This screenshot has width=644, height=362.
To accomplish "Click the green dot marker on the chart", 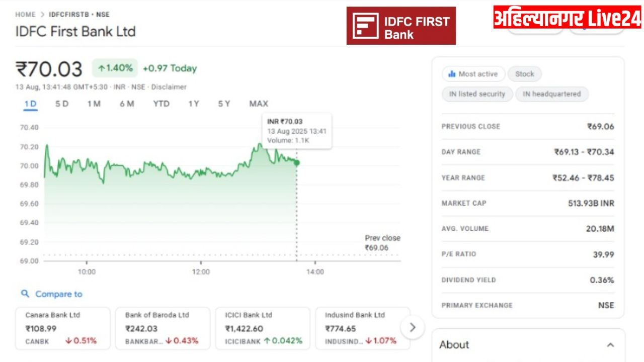I will coord(297,162).
